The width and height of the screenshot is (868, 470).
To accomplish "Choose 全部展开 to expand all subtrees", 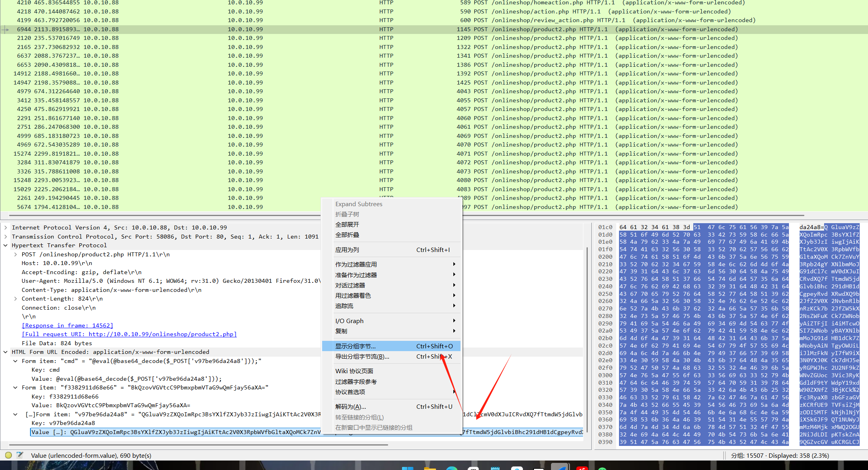I will [347, 224].
